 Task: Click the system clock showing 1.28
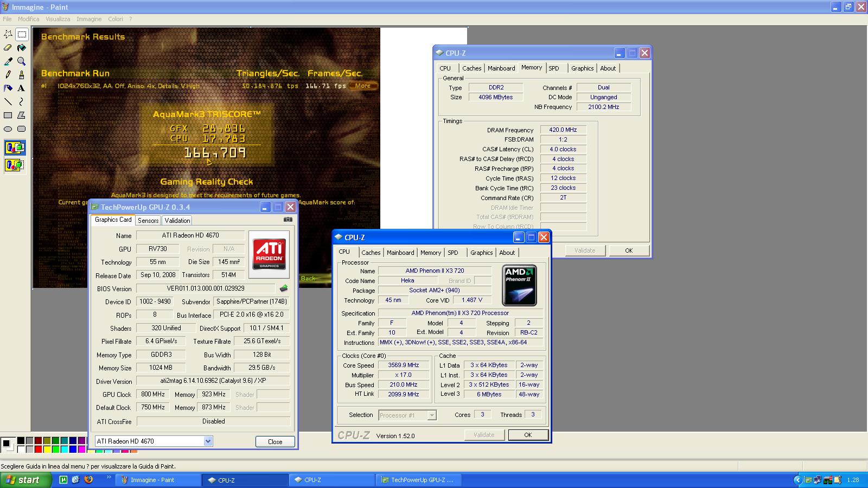(853, 480)
